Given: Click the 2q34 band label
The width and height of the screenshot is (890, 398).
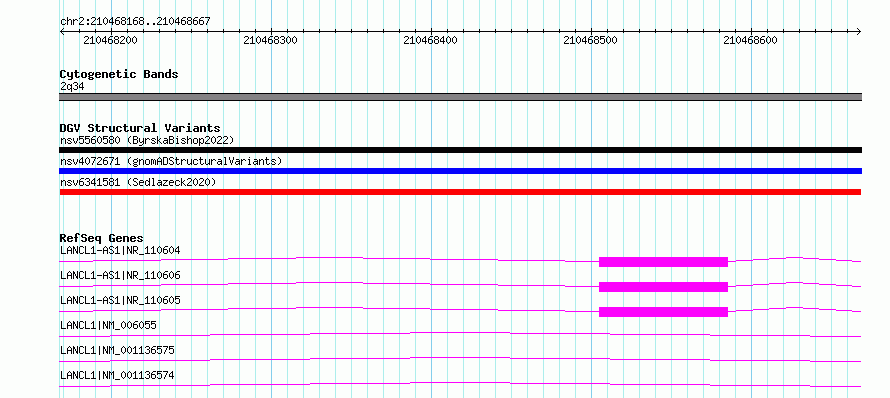Looking at the screenshot, I should point(73,86).
